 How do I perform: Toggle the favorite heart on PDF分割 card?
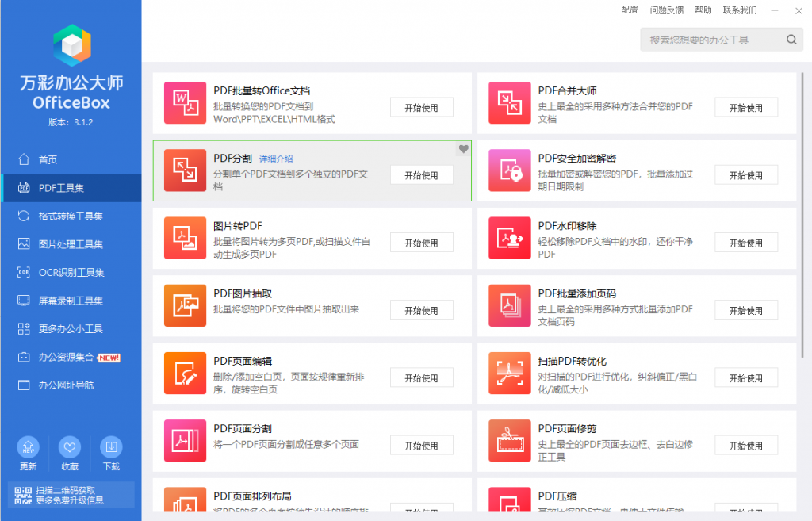coord(463,148)
